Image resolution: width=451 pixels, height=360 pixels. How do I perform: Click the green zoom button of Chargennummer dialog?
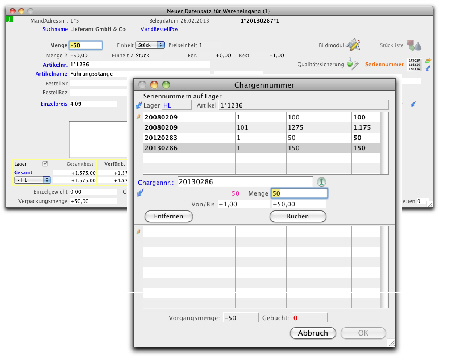click(166, 85)
